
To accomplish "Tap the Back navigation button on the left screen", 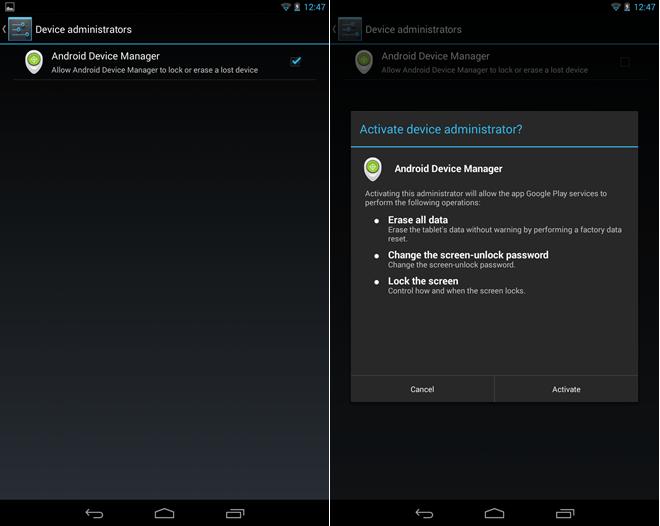I will pyautogui.click(x=94, y=513).
